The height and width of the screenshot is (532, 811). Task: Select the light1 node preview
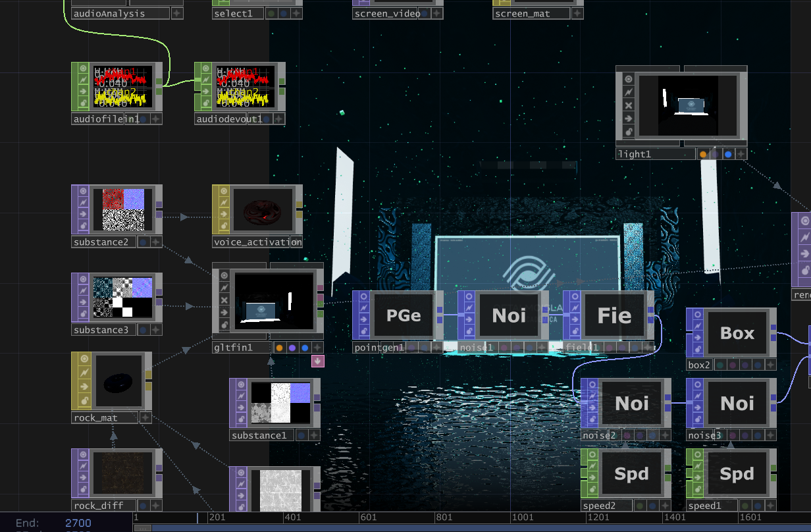pos(688,107)
